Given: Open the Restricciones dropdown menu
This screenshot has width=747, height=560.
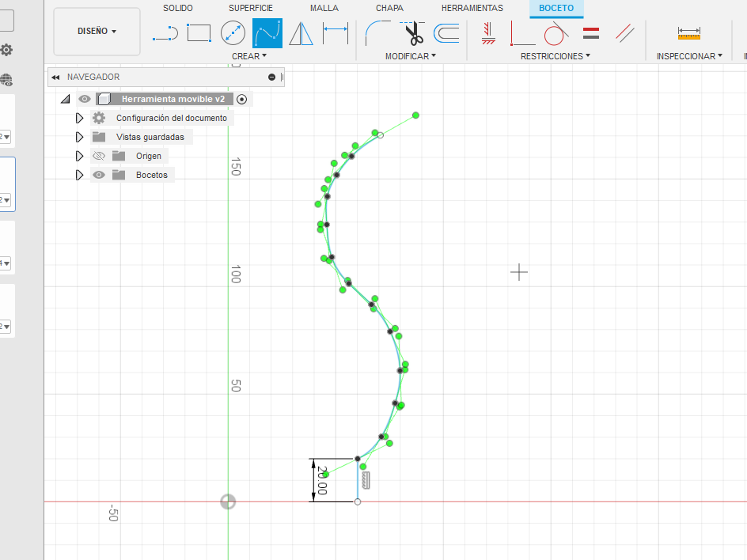Looking at the screenshot, I should [555, 56].
